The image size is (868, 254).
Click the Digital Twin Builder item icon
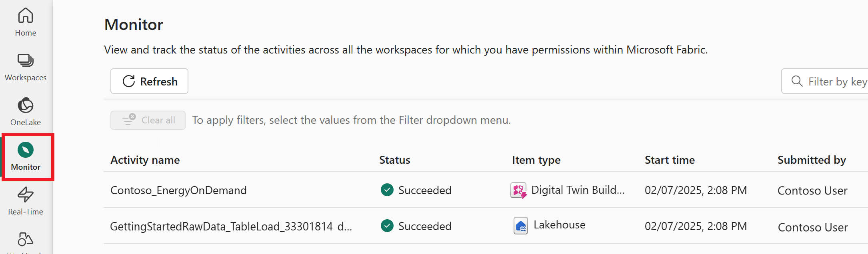coord(519,190)
